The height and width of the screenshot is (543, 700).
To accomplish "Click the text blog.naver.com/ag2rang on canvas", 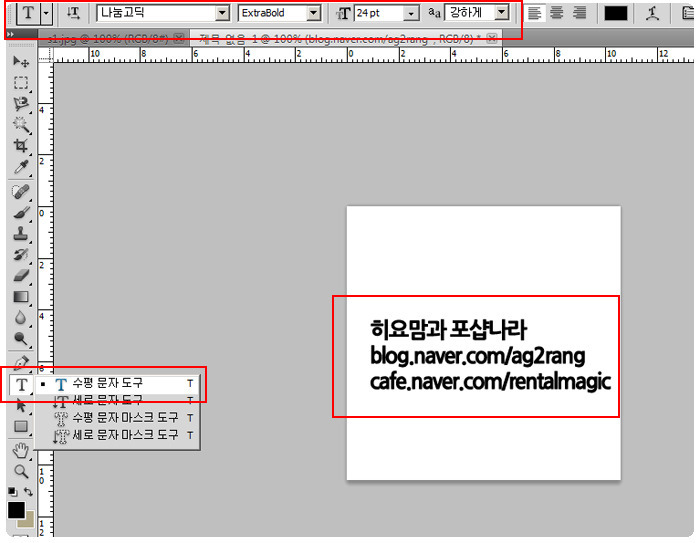I will [478, 356].
